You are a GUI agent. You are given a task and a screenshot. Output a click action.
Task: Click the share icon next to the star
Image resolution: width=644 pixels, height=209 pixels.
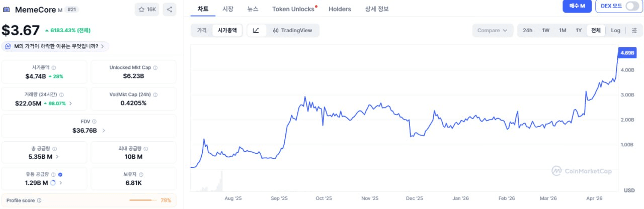tap(170, 9)
